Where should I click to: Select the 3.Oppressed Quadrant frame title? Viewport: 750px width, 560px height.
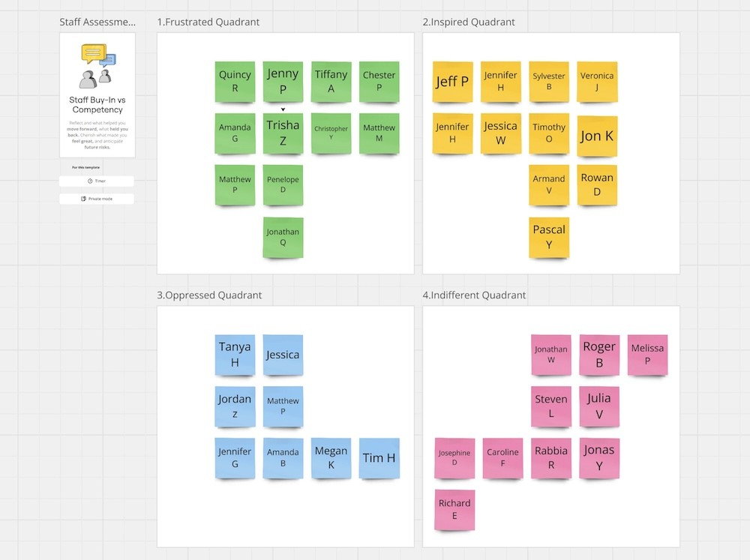click(209, 295)
